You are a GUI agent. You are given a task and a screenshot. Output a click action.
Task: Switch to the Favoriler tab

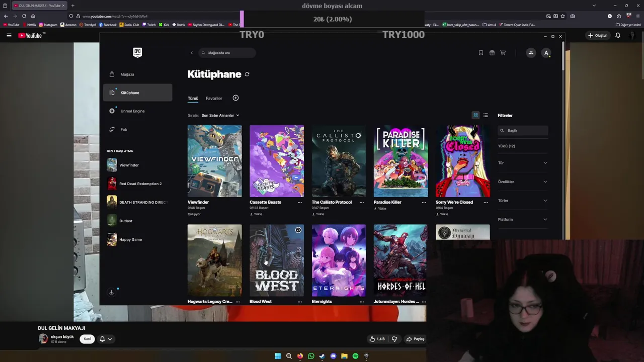click(x=214, y=99)
